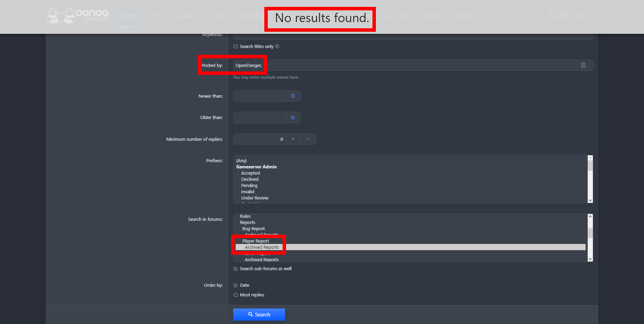Expand the Members menu dropdown arrow
The width and height of the screenshot is (644, 324).
pos(203,16)
